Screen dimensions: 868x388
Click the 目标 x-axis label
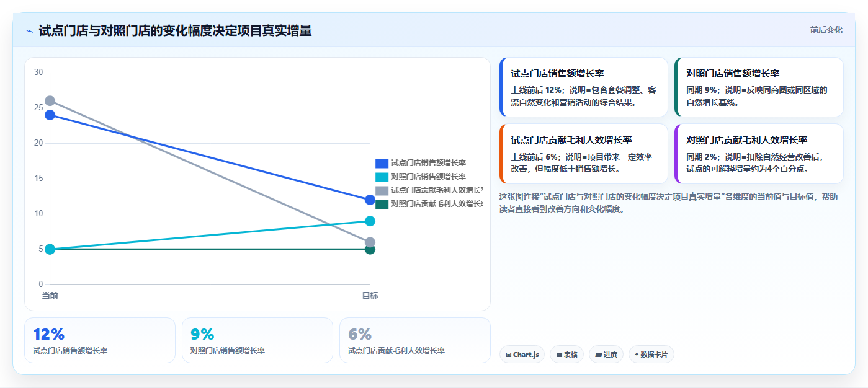(370, 296)
